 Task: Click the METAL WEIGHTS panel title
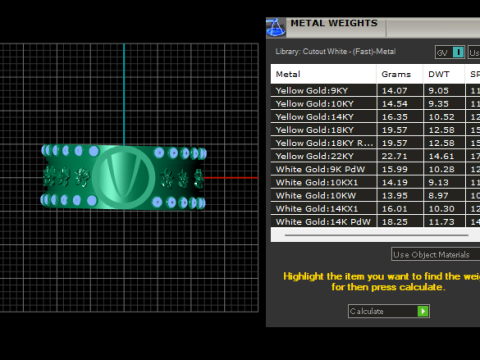tap(334, 23)
